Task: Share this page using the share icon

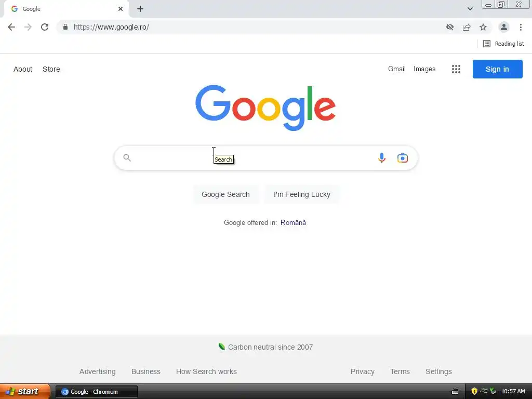Action: (x=467, y=27)
